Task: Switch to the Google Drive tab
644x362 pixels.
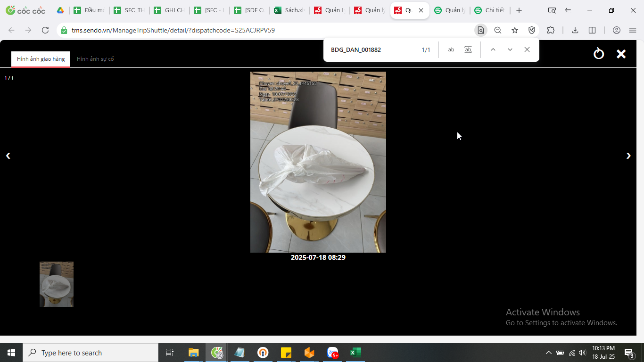Action: [x=60, y=10]
